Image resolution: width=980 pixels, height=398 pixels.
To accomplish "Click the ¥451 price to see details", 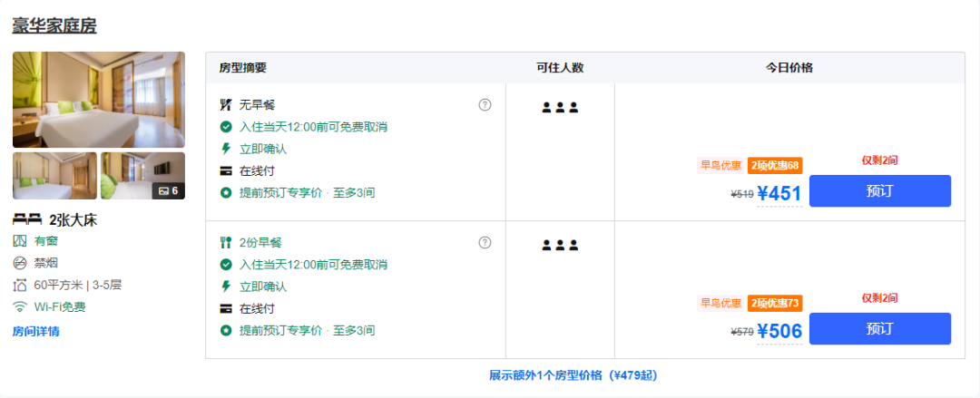I will click(779, 194).
